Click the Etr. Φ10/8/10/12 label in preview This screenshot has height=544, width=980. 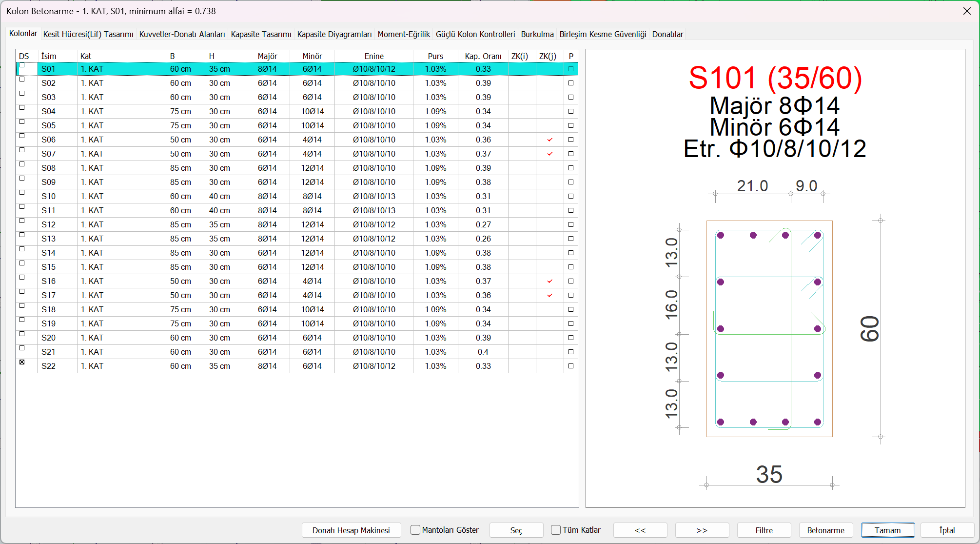[775, 149]
